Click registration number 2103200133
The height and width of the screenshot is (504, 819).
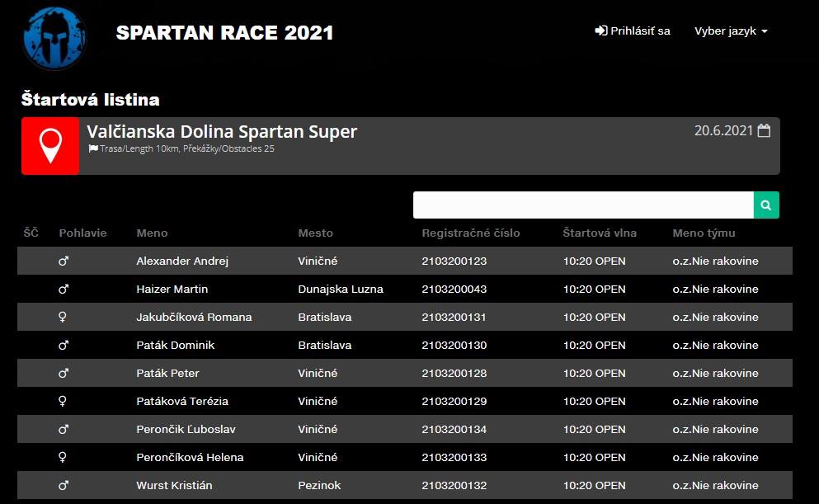[x=454, y=458]
